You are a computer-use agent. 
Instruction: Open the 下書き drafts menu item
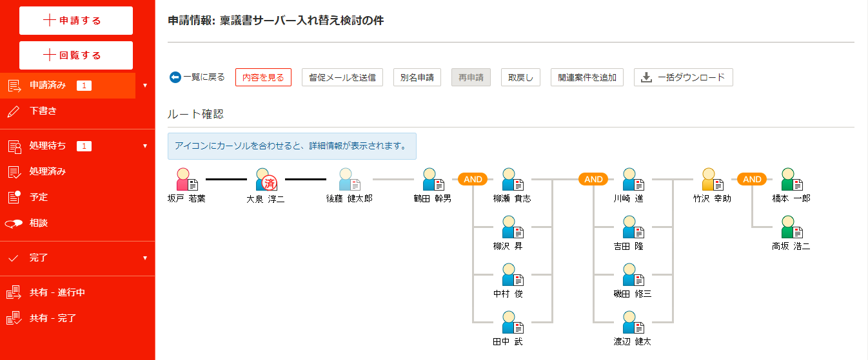click(43, 111)
